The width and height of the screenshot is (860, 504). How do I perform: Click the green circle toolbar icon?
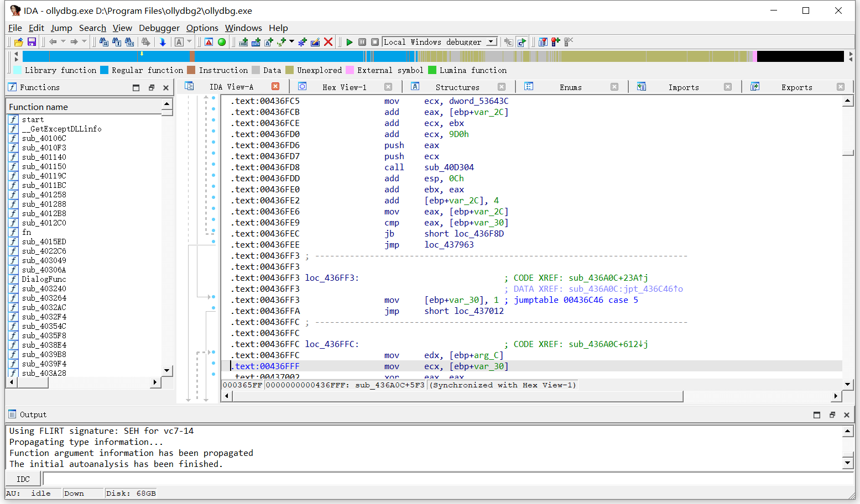[222, 42]
